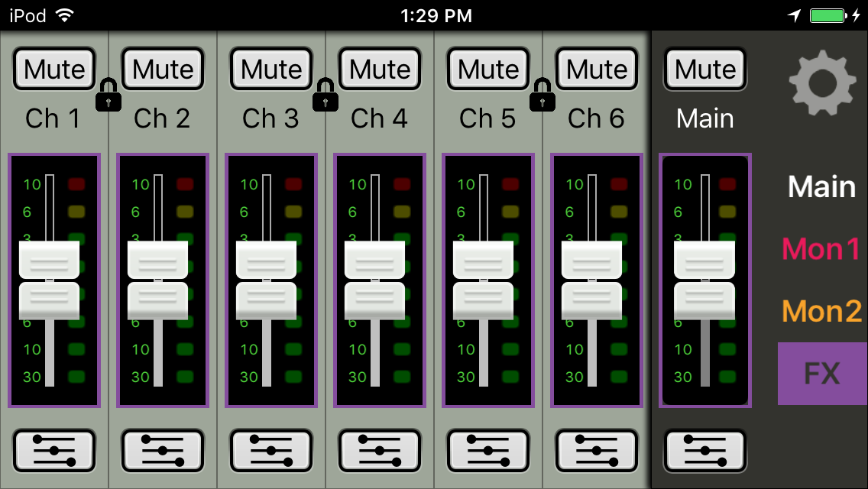
Task: Click the Ch 4 channel name label
Action: click(379, 118)
